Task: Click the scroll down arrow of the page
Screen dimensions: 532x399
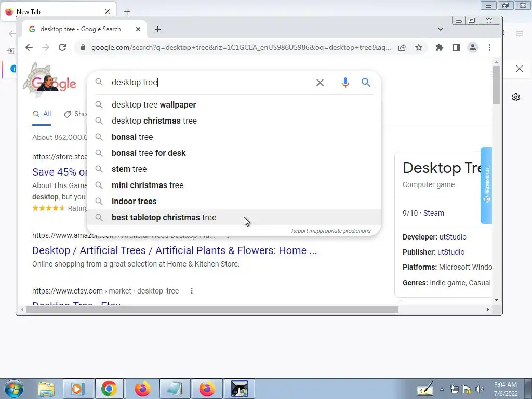Action: click(x=496, y=300)
